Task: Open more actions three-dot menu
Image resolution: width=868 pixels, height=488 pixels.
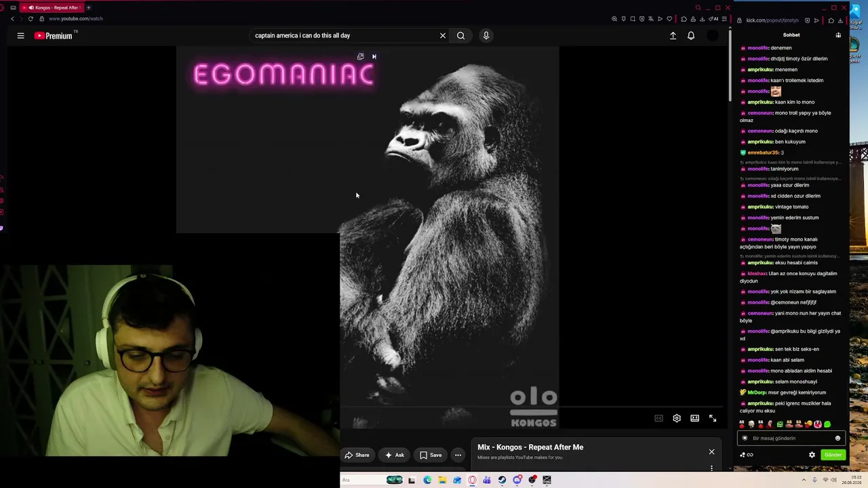Action: pyautogui.click(x=458, y=455)
